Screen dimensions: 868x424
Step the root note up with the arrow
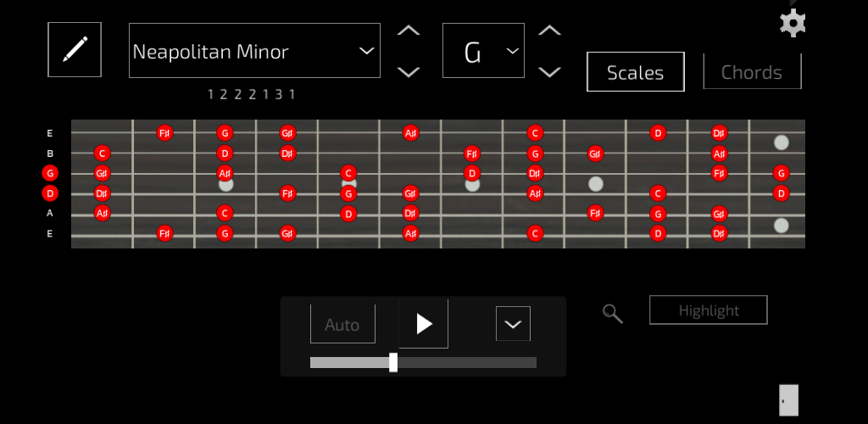tap(550, 31)
